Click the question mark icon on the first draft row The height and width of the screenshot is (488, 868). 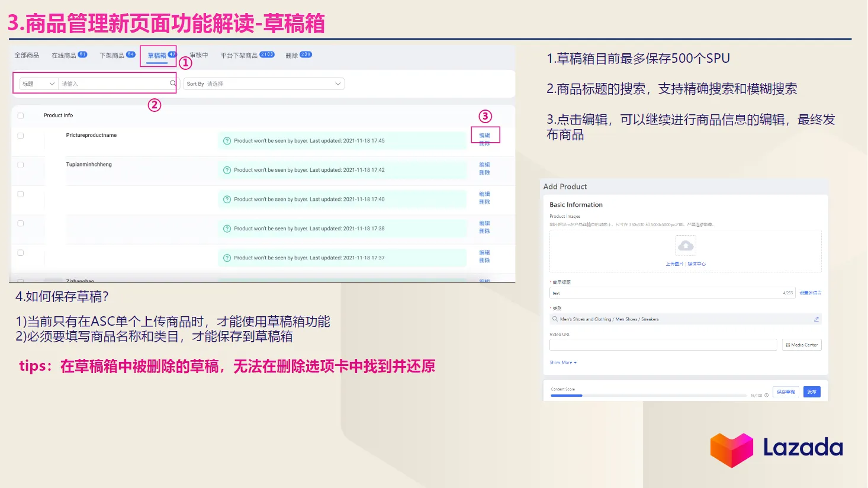pos(227,140)
